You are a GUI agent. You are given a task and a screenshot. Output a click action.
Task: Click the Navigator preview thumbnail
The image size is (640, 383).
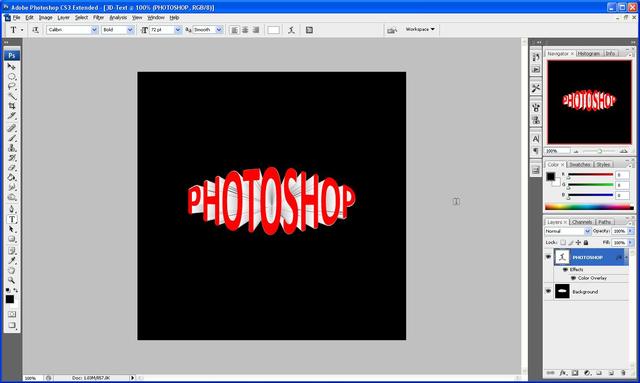pyautogui.click(x=589, y=102)
